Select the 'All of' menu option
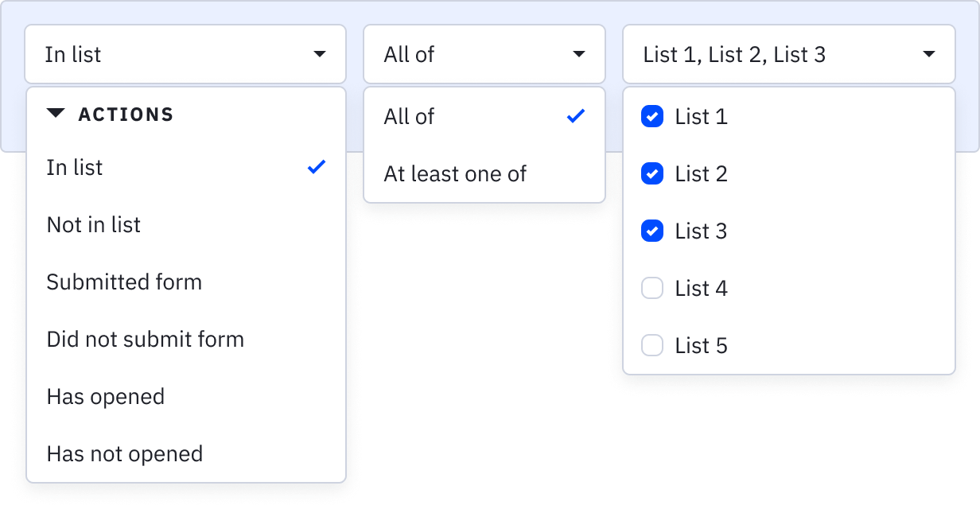 pyautogui.click(x=409, y=117)
